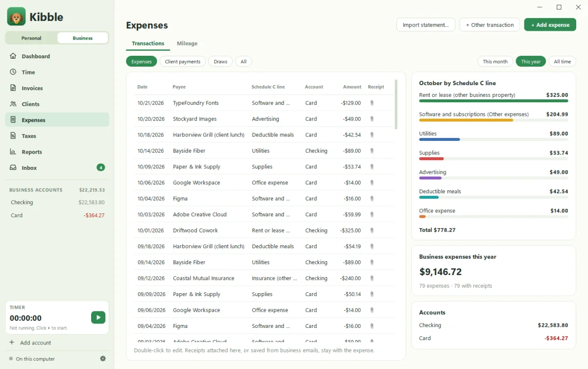588x369 pixels.
Task: Click the Total $778.27 line
Action: coord(437,230)
